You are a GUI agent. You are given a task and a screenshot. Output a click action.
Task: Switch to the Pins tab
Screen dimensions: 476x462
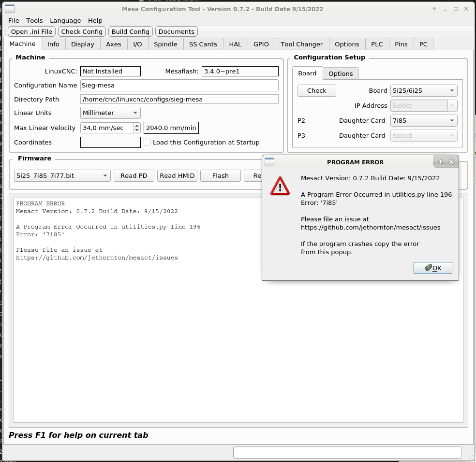point(401,44)
